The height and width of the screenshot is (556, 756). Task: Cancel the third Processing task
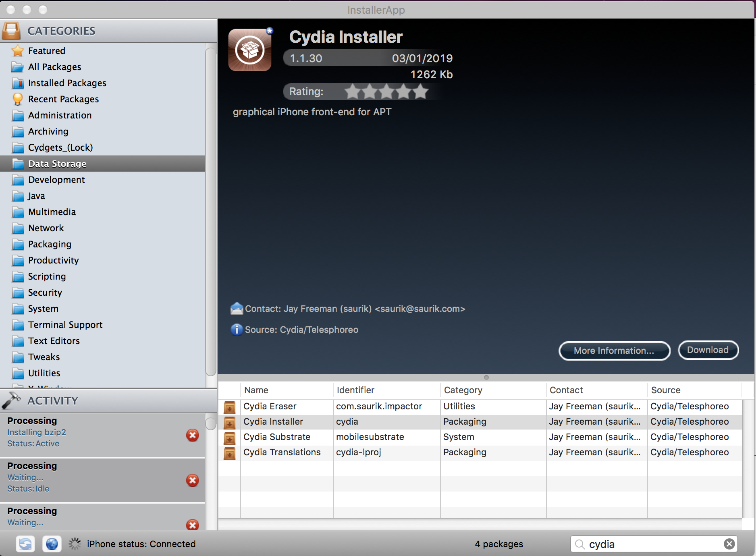pyautogui.click(x=193, y=525)
